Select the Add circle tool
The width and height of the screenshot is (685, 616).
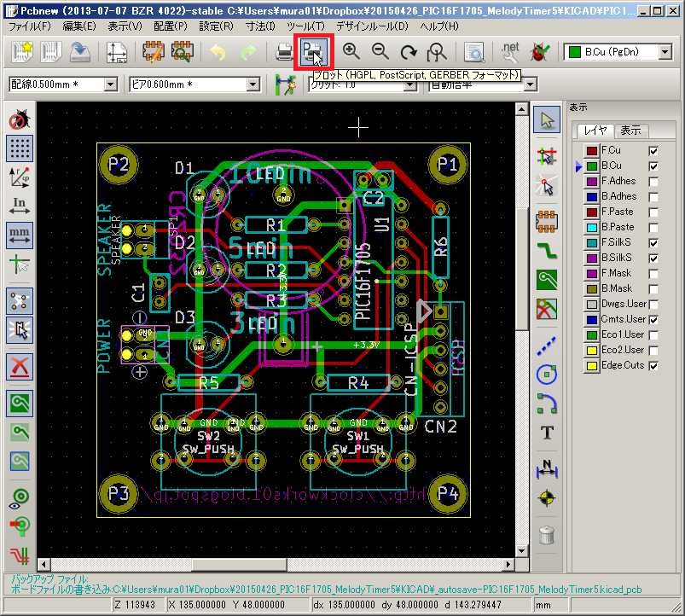[547, 374]
